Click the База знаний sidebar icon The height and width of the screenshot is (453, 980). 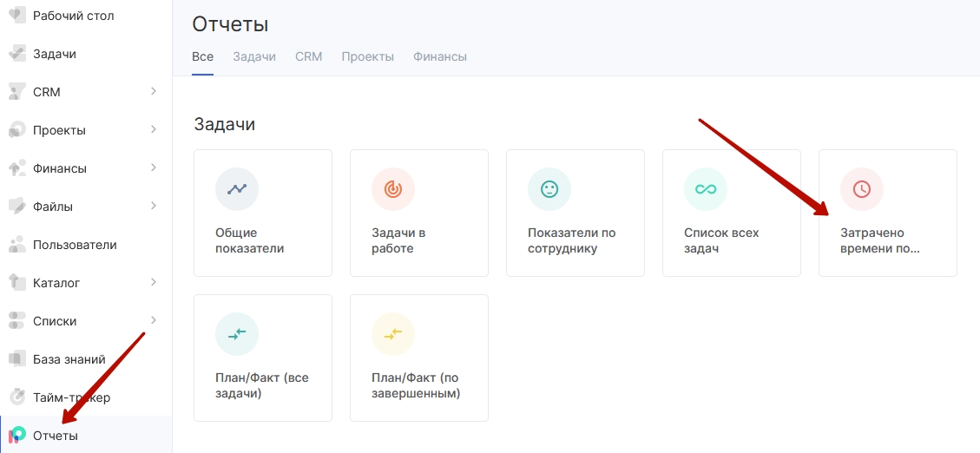(16, 359)
